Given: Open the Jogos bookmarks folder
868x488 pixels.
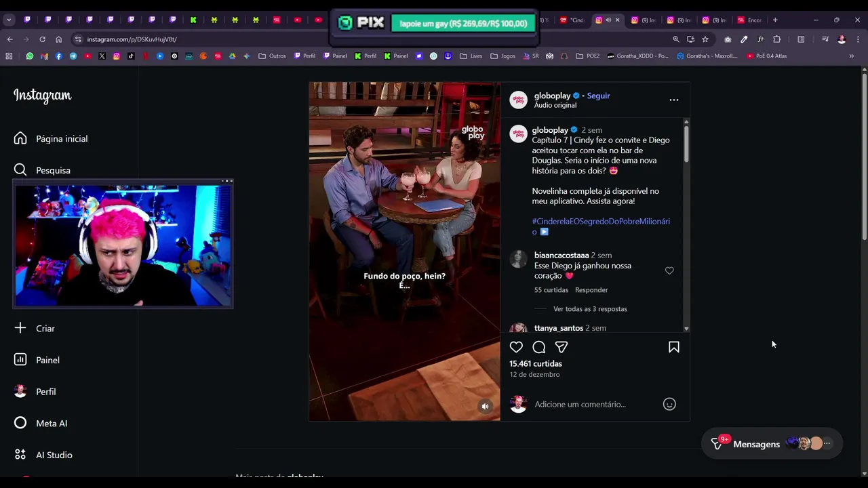Looking at the screenshot, I should (x=502, y=56).
